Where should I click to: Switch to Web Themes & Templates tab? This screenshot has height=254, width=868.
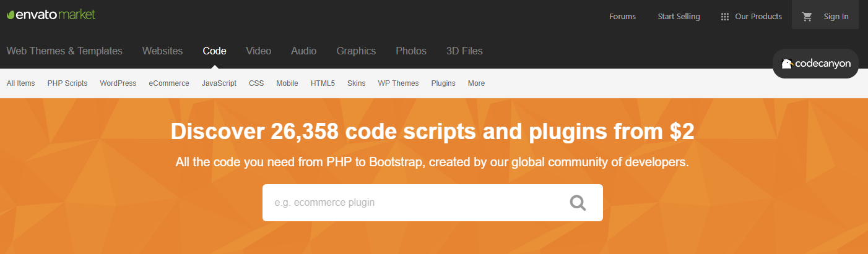(x=64, y=51)
